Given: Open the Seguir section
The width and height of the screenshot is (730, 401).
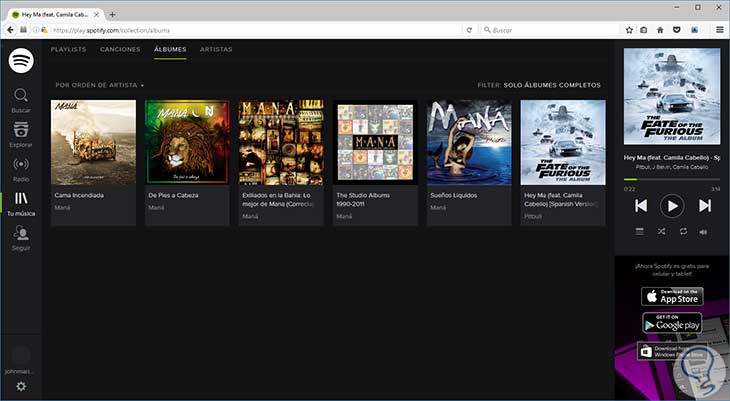Looking at the screenshot, I should pyautogui.click(x=21, y=238).
